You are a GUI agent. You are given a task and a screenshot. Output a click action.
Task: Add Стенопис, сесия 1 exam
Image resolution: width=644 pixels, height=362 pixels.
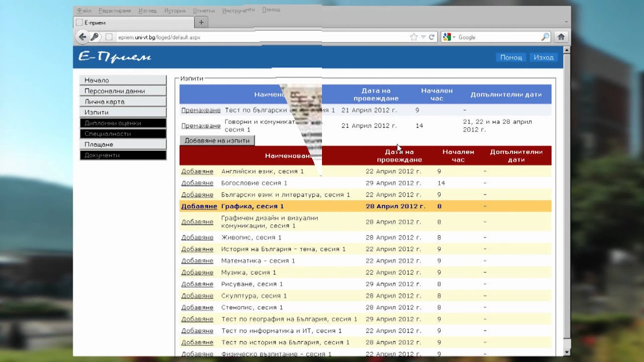(197, 307)
